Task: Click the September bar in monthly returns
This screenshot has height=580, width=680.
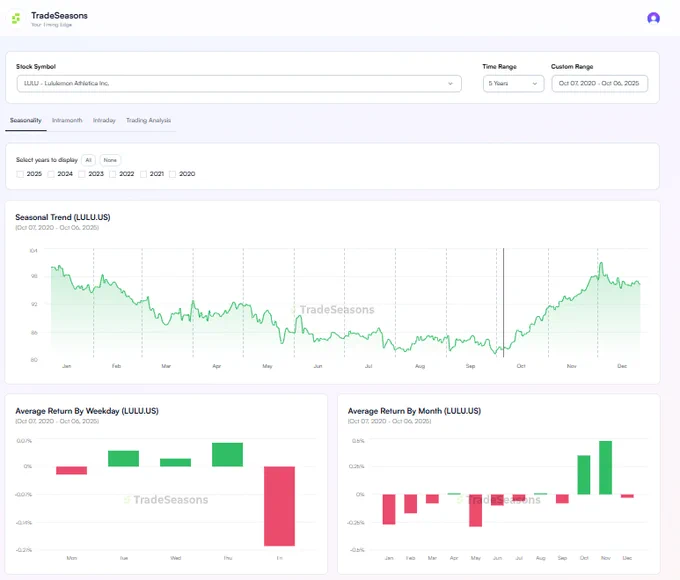Action: [562, 498]
